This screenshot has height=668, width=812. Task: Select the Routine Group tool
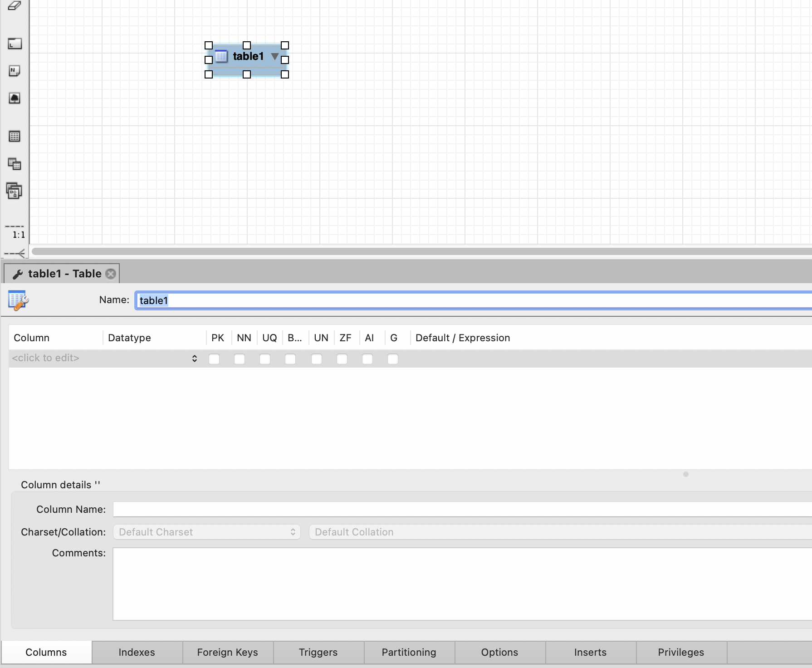pos(15,191)
